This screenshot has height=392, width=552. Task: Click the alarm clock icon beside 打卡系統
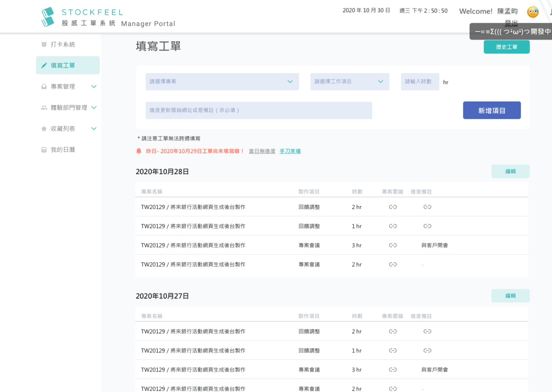point(44,44)
